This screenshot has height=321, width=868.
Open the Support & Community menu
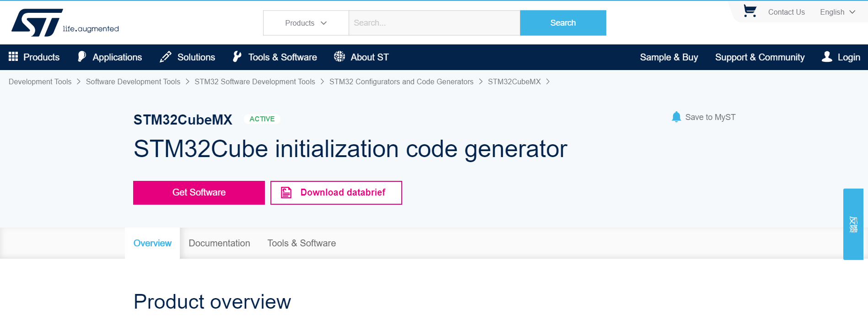click(x=760, y=57)
